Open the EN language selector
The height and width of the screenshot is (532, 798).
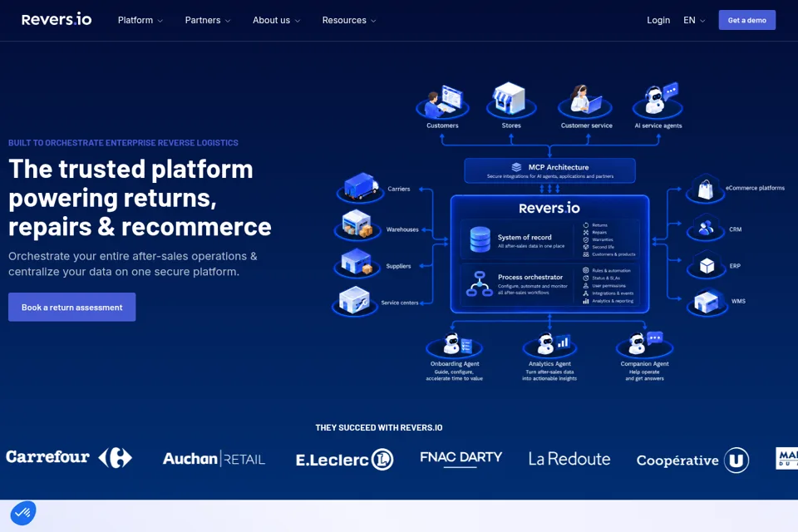[693, 20]
